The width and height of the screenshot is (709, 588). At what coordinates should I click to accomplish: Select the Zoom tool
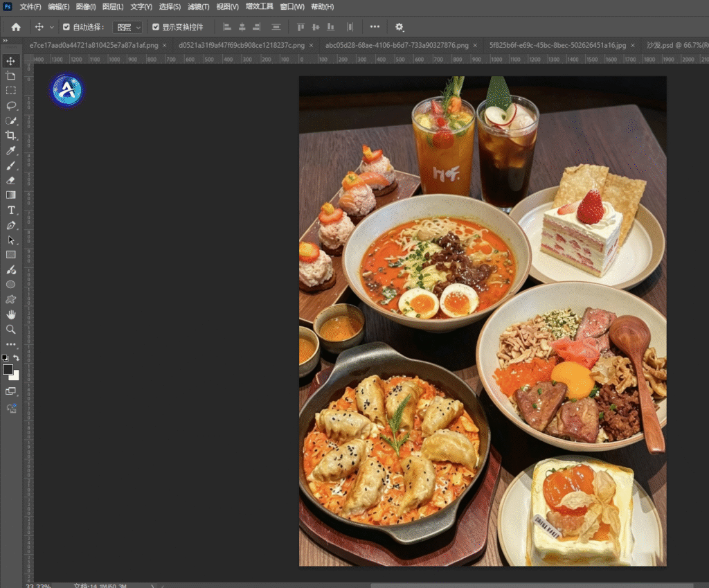tap(11, 329)
